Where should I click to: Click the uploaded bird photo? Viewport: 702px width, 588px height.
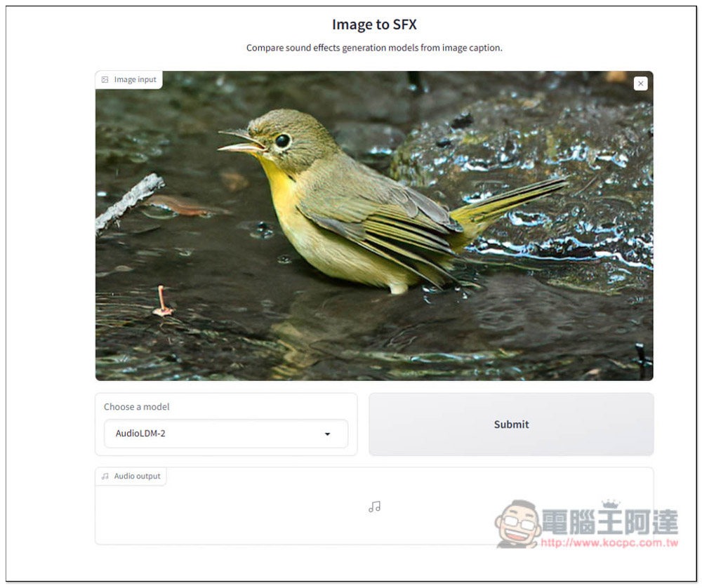pos(374,226)
